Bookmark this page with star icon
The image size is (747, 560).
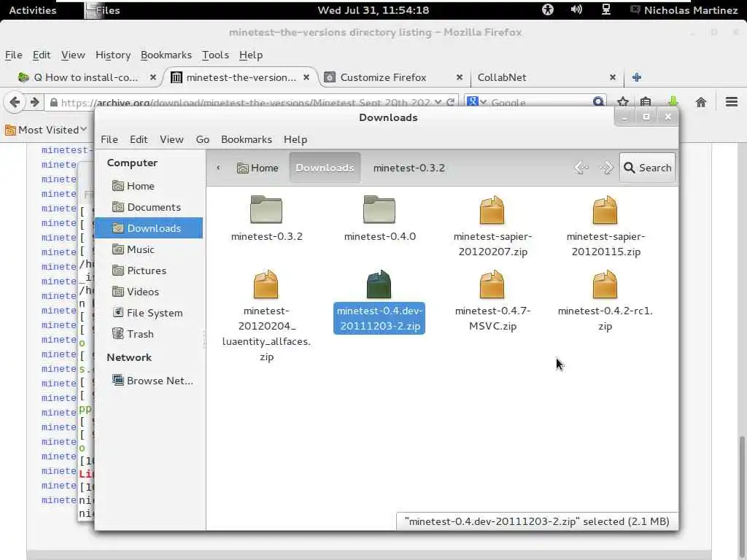(x=623, y=102)
